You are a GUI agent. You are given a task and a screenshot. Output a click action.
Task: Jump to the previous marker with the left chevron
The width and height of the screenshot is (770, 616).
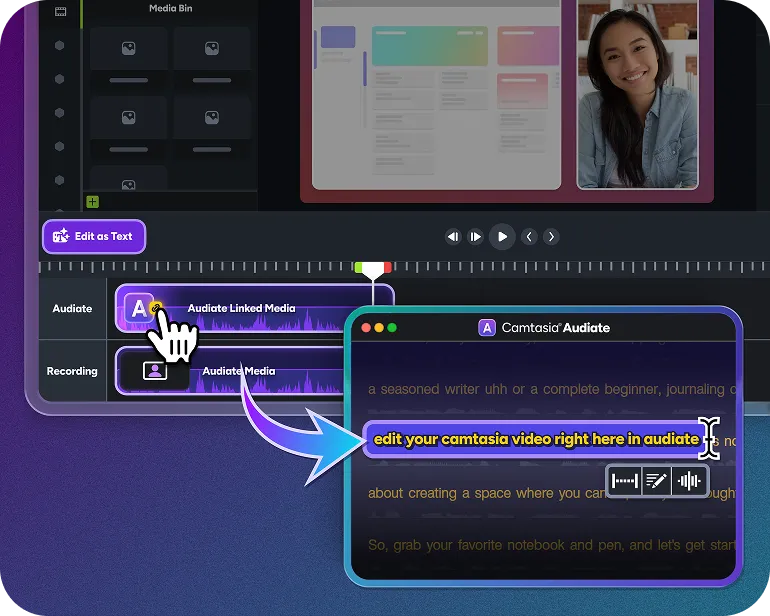coord(529,237)
